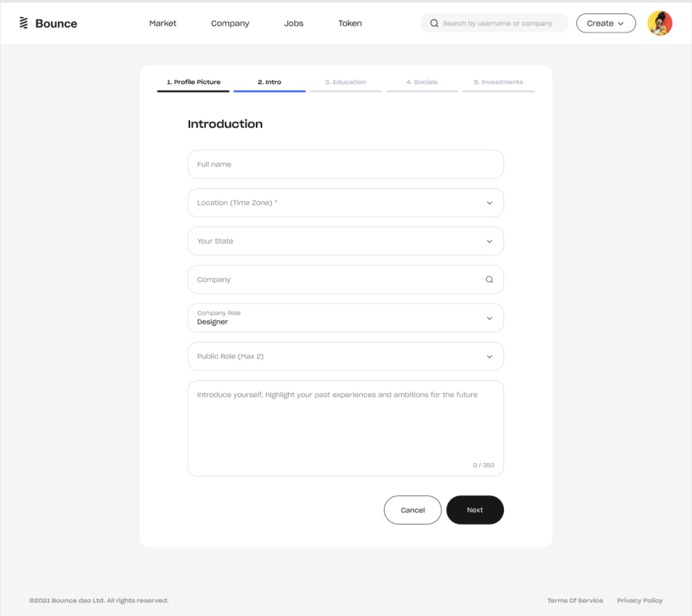Switch to the 1. Profile Picture step
Screen dimensions: 692x616
click(x=194, y=82)
